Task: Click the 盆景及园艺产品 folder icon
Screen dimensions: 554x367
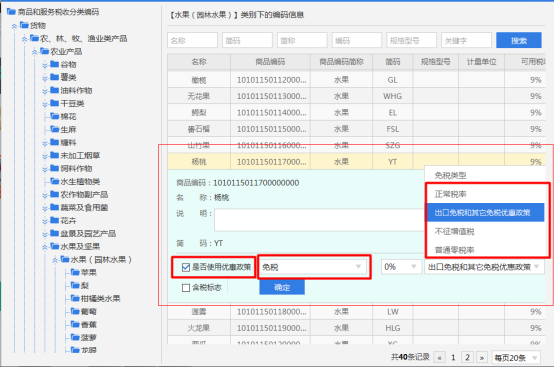Action: pos(54,233)
